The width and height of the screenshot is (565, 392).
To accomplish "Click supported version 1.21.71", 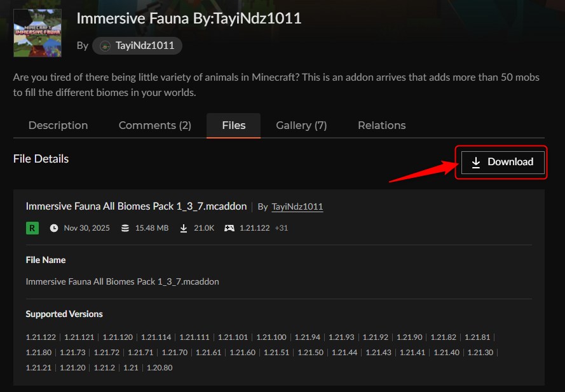I will (140, 353).
